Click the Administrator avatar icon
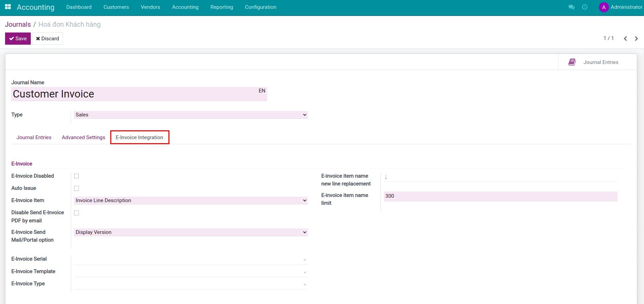 [604, 7]
